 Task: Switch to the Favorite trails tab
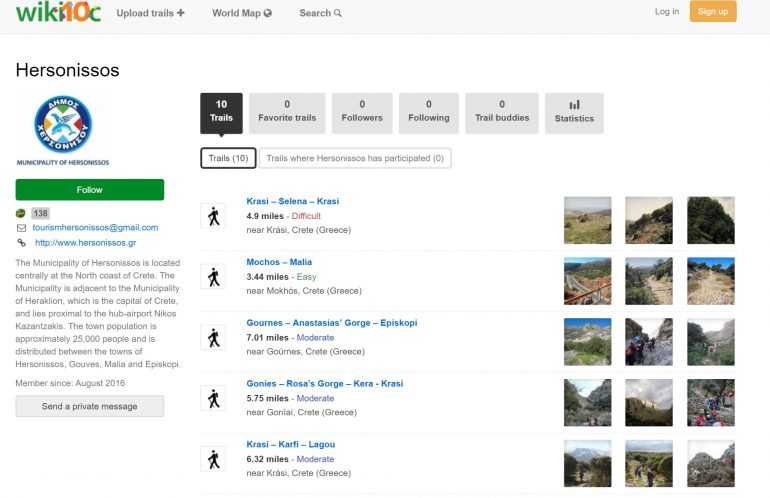pos(287,113)
